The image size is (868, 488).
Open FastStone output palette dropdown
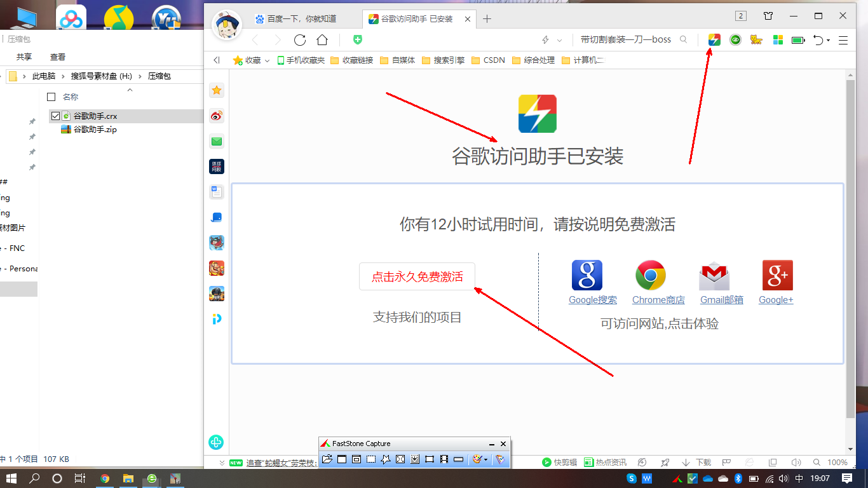486,459
